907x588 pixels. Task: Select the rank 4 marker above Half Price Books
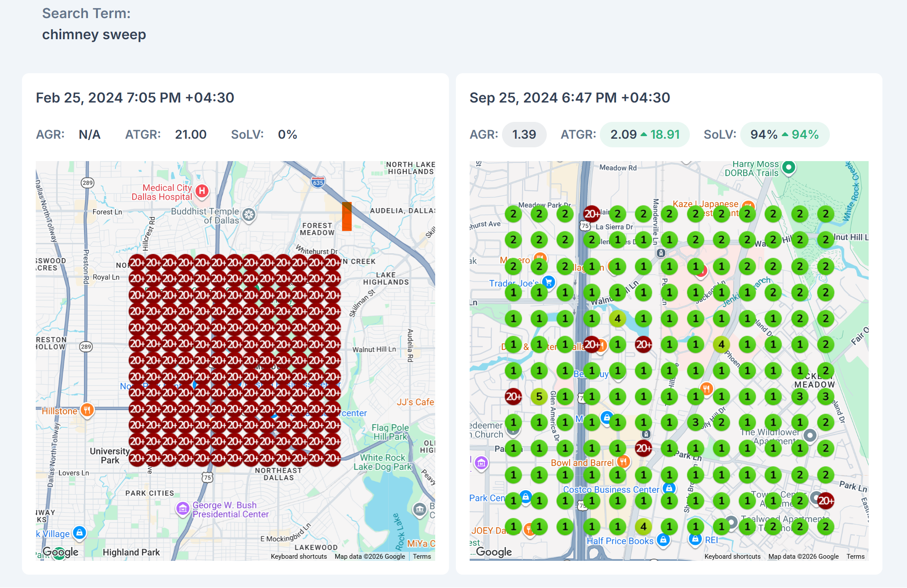pos(643,526)
